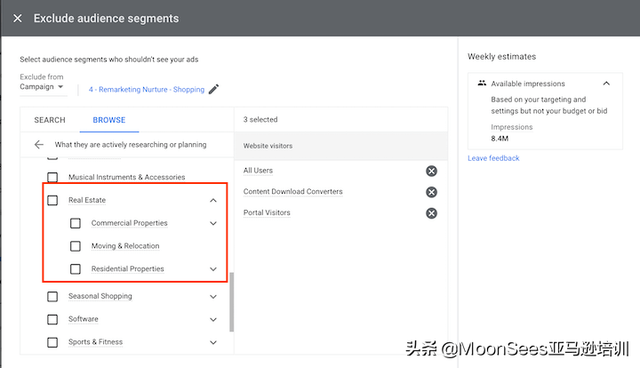Viewport: 640px width, 368px height.
Task: Click the 3 selected count text
Action: coord(260,120)
